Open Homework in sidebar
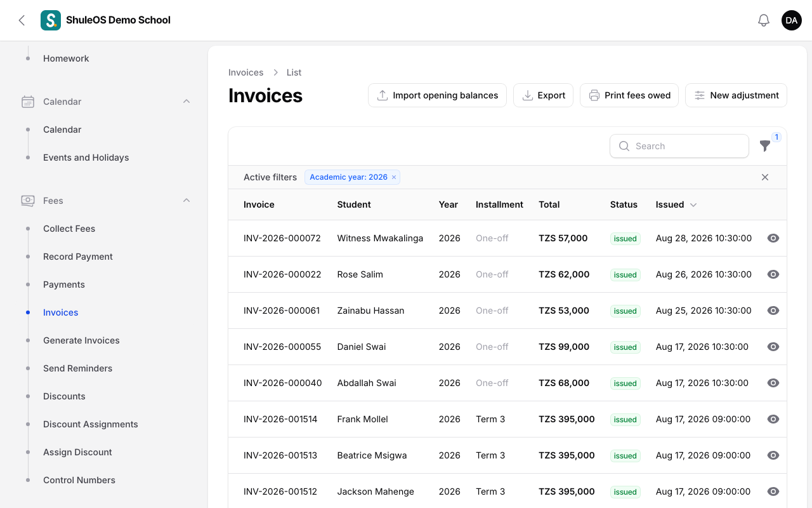The height and width of the screenshot is (508, 812). (x=66, y=58)
